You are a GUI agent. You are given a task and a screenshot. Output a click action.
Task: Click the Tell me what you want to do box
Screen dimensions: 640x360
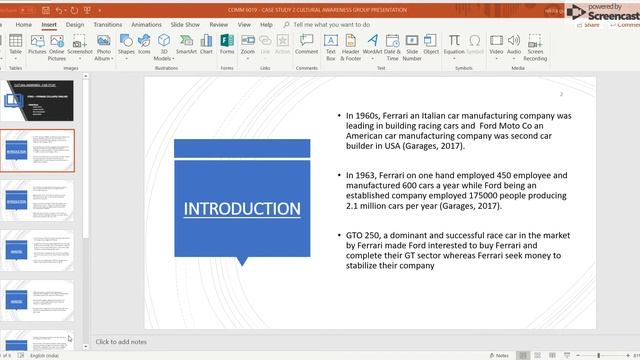[x=327, y=24]
